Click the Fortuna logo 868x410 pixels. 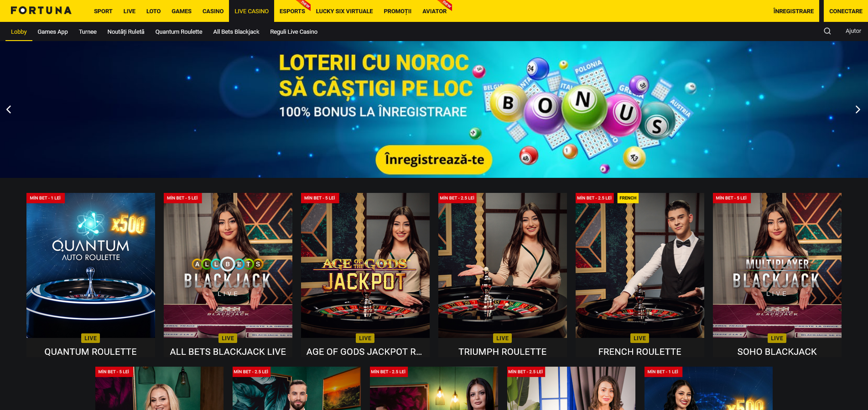point(41,10)
